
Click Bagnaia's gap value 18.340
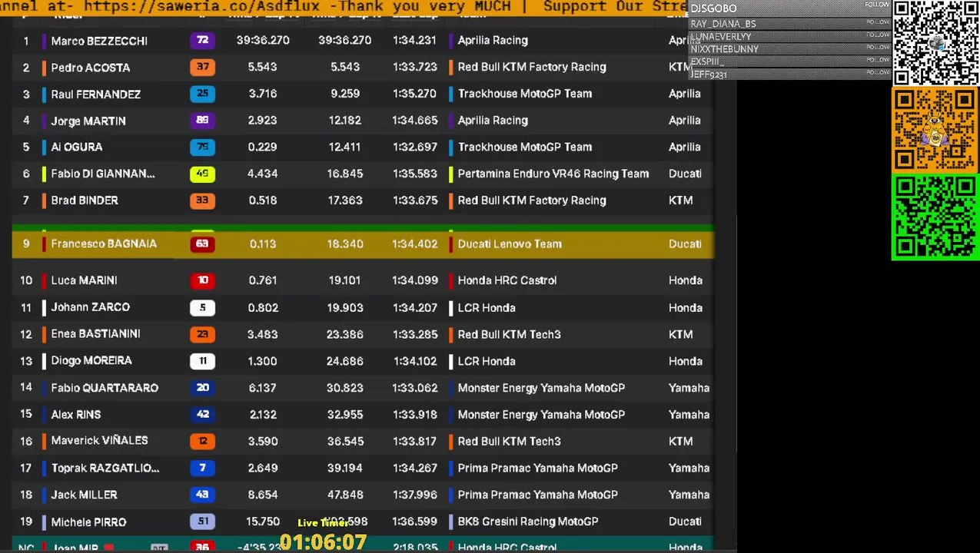pyautogui.click(x=344, y=243)
